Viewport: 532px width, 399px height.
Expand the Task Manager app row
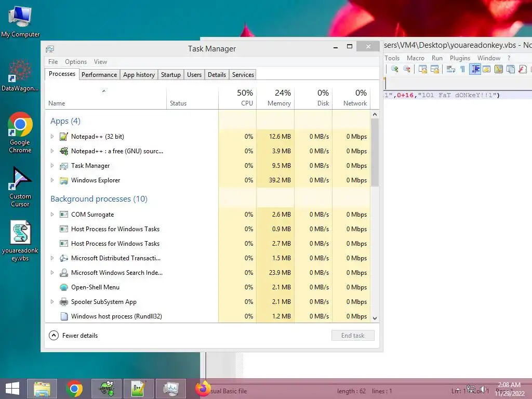(x=52, y=166)
